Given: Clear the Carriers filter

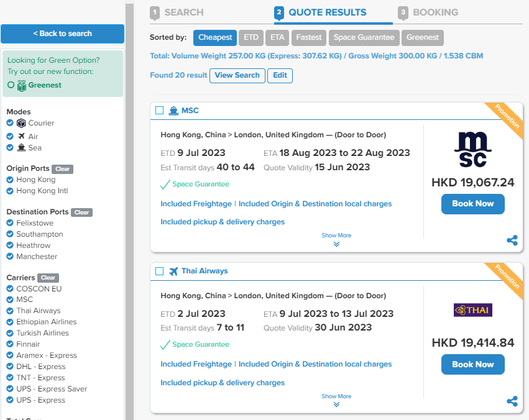Looking at the screenshot, I should coord(48,278).
